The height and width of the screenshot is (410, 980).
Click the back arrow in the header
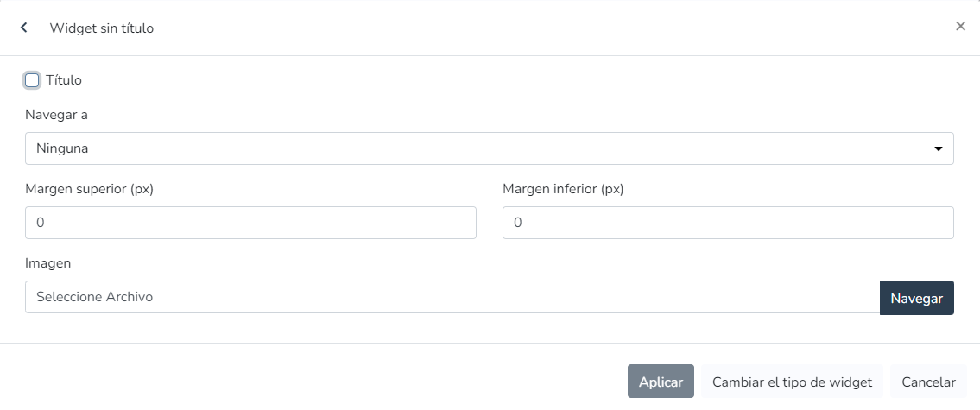(24, 28)
